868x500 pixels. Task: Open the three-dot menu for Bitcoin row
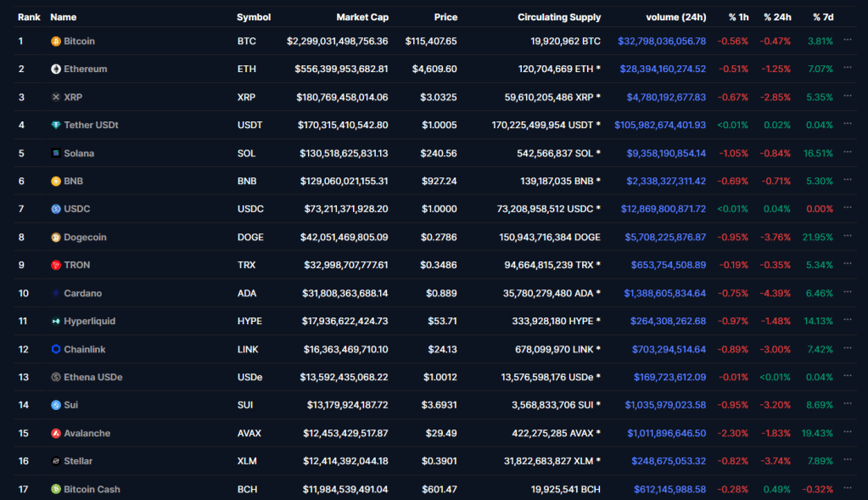(847, 40)
